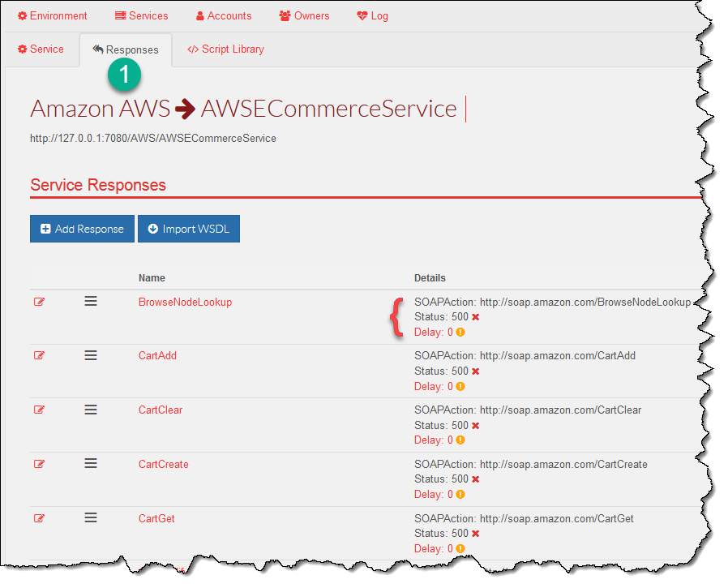Click the edit icon for CartAdd
Image resolution: width=728 pixels, height=588 pixels.
(x=39, y=356)
